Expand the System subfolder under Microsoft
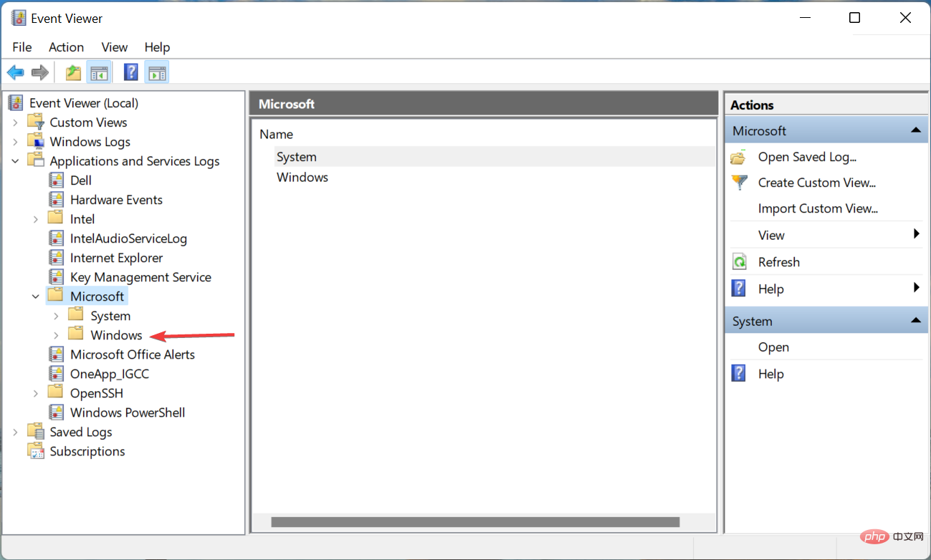 click(x=57, y=316)
